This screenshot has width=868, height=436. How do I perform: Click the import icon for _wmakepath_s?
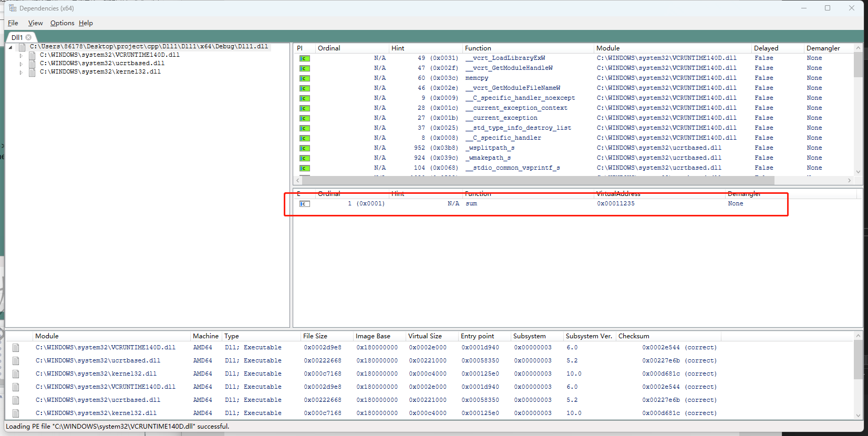(305, 158)
